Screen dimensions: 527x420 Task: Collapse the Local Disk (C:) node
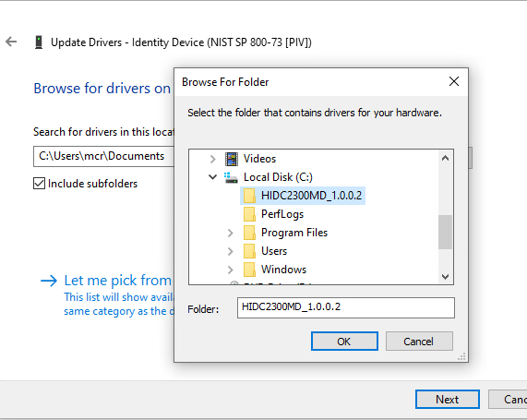click(212, 177)
